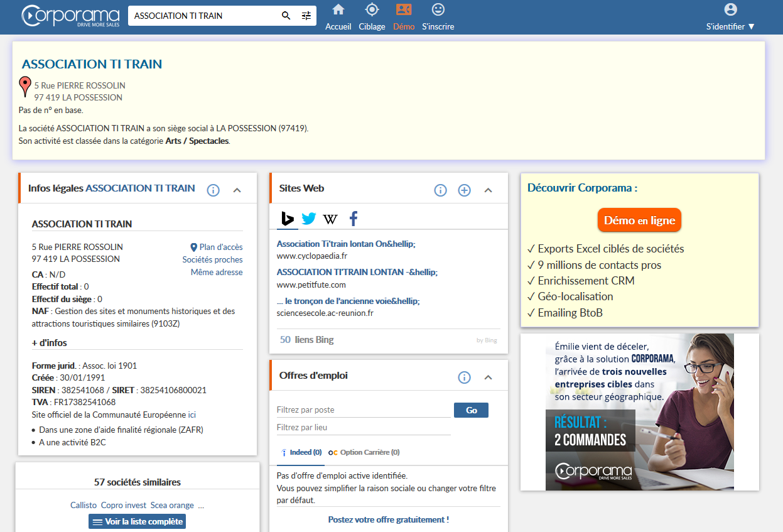Click the Démo en ligne button
Viewport: 783px width, 532px height.
click(639, 220)
